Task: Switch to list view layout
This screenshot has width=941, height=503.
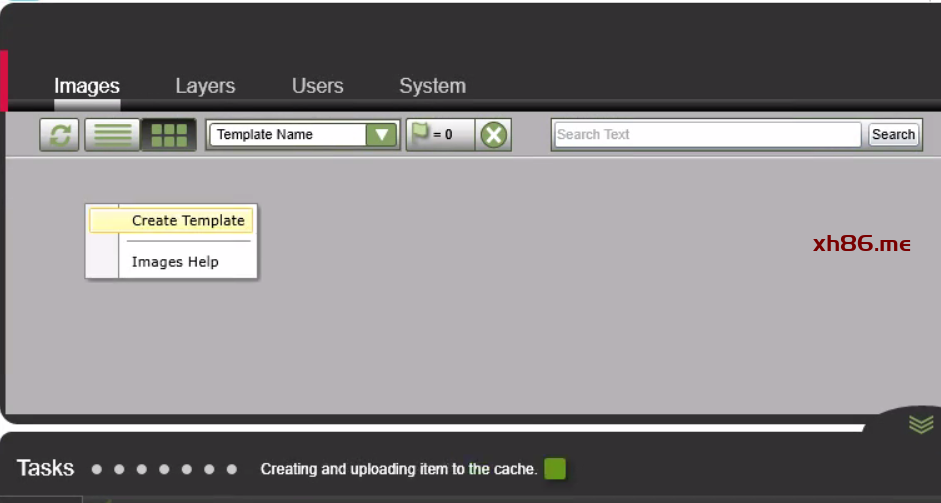Action: tap(112, 135)
